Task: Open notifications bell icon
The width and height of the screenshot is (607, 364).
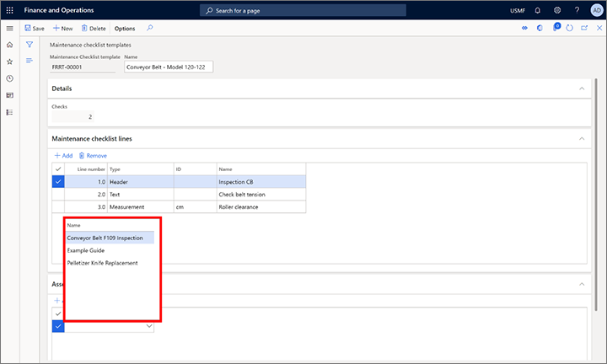Action: [537, 9]
